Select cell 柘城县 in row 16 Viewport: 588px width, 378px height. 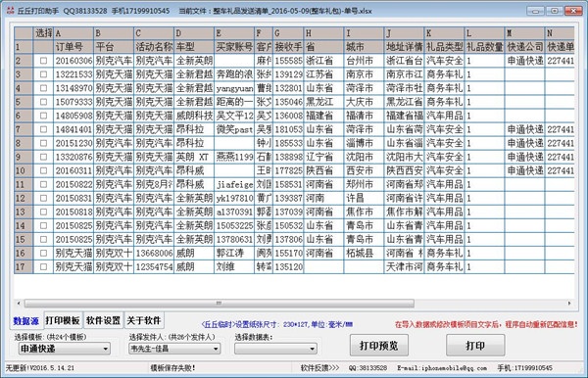[364, 253]
